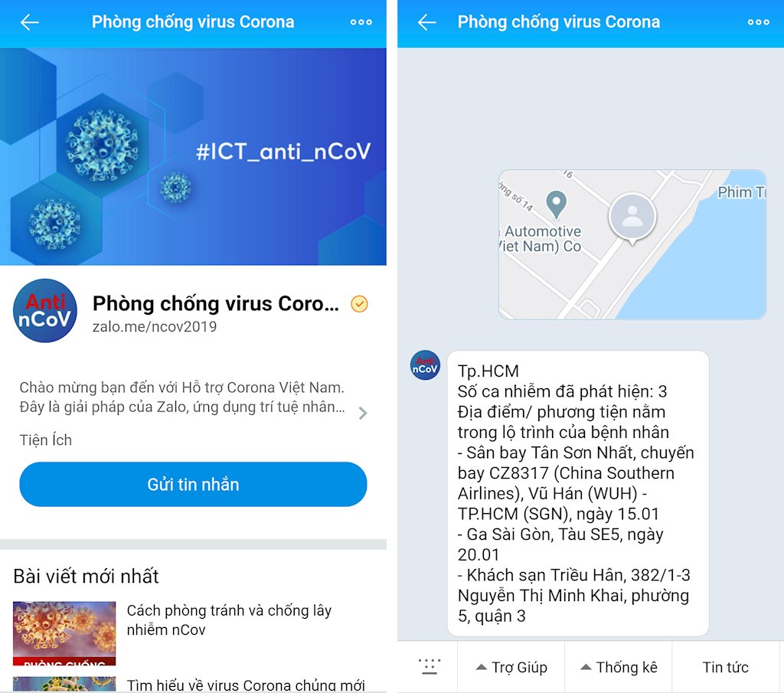
Task: Open the map preview in the chat
Action: (632, 244)
